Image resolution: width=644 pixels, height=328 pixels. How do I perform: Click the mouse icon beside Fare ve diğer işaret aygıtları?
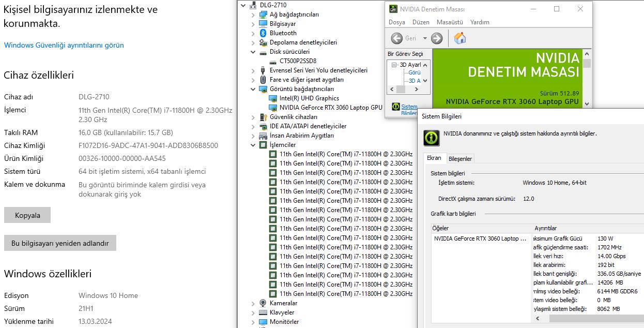(x=263, y=80)
